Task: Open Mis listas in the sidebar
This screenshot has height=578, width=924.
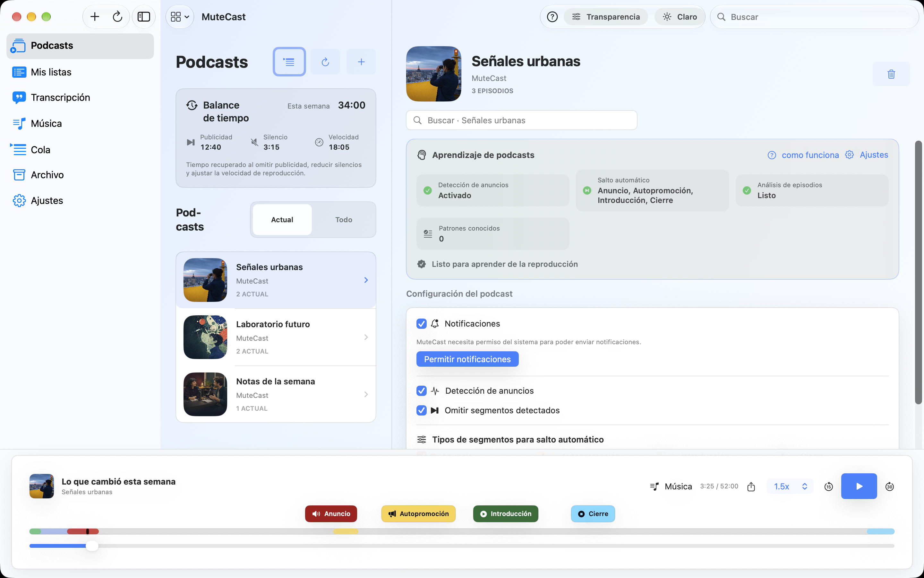Action: point(80,72)
